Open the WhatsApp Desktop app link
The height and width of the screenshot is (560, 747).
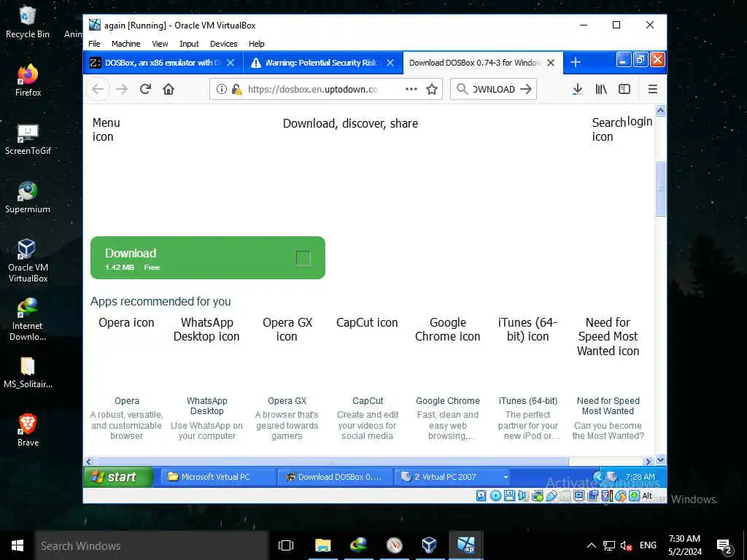(206, 405)
